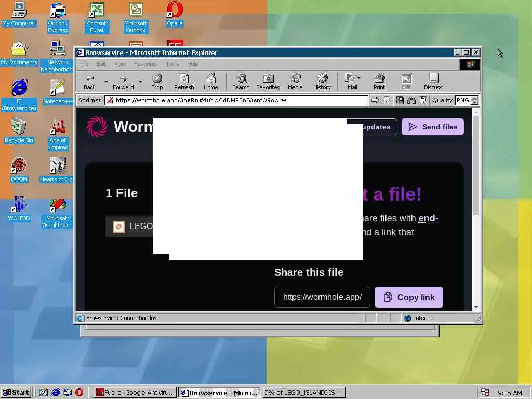The image size is (532, 399).
Task: Select the Outlook Express desktop icon
Action: click(x=58, y=18)
